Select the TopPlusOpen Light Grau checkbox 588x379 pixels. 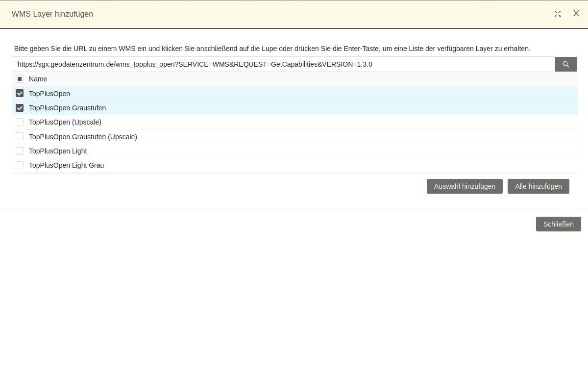20,165
